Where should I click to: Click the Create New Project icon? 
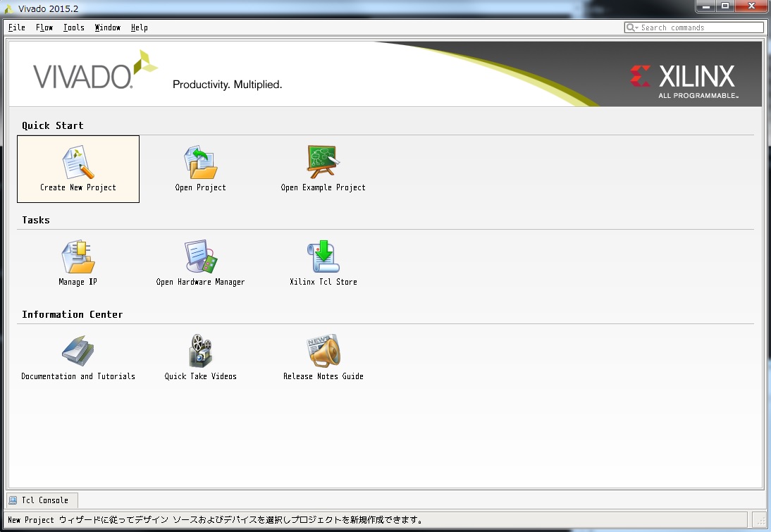pyautogui.click(x=78, y=162)
